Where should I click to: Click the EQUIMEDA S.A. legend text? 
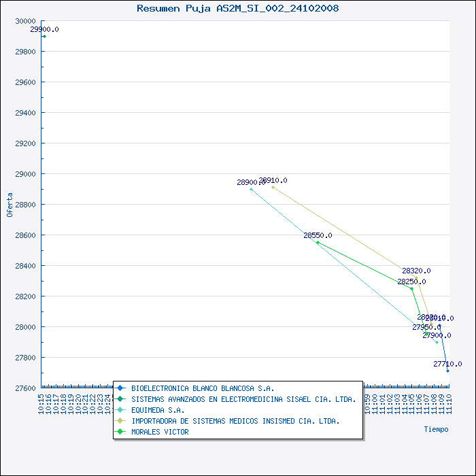coord(158,410)
